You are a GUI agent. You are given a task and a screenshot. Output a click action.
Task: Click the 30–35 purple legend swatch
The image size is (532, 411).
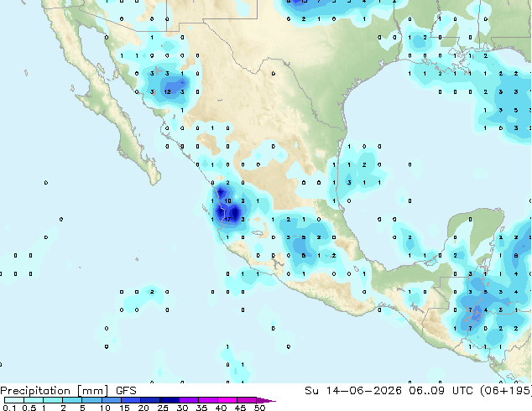[189, 400]
